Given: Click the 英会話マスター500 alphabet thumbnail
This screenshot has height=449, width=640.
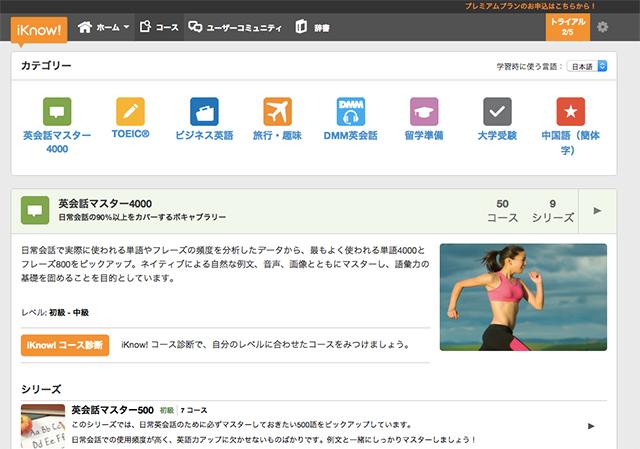Looking at the screenshot, I should [43, 427].
